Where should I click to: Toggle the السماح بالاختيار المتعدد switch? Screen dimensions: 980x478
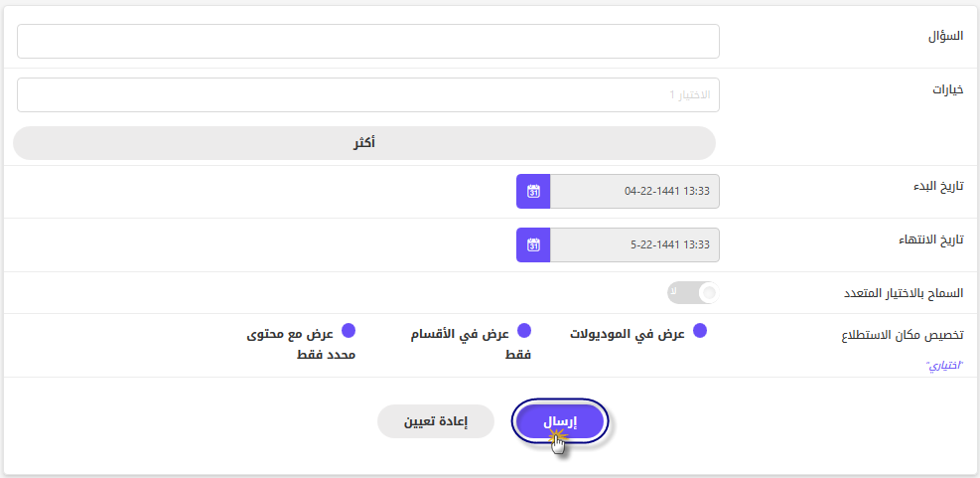(693, 292)
